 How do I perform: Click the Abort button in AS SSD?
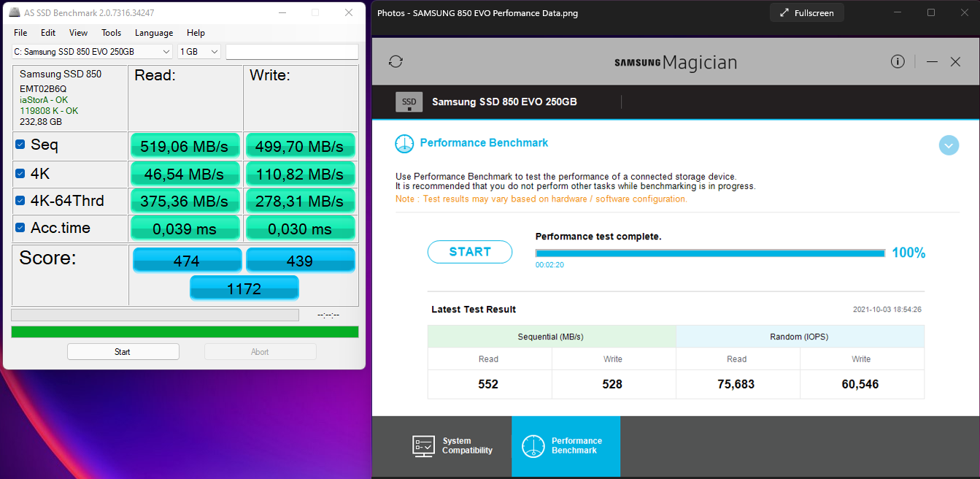[x=260, y=352]
